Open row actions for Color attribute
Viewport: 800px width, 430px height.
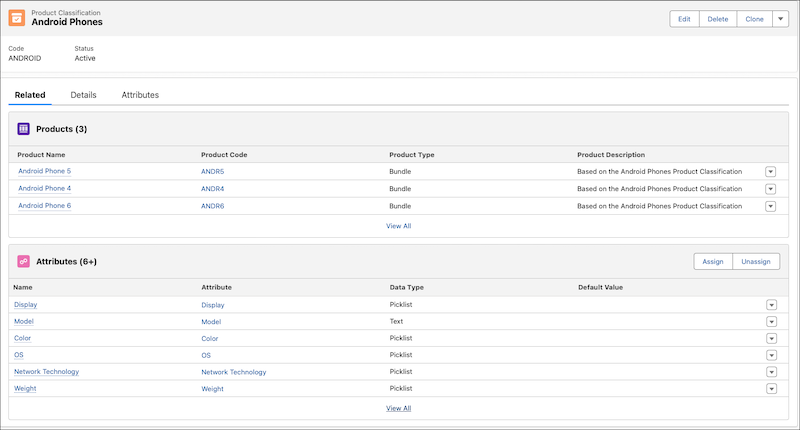[771, 339]
